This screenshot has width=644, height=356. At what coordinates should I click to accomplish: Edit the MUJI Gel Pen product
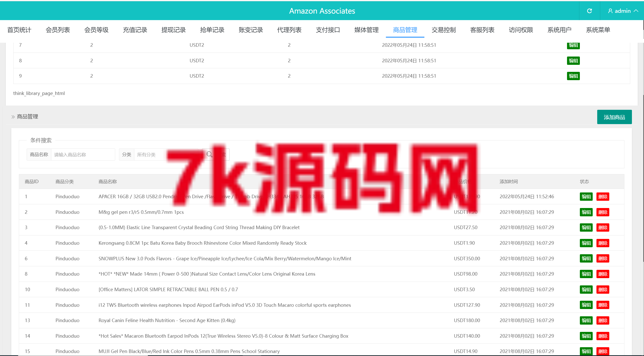point(586,351)
